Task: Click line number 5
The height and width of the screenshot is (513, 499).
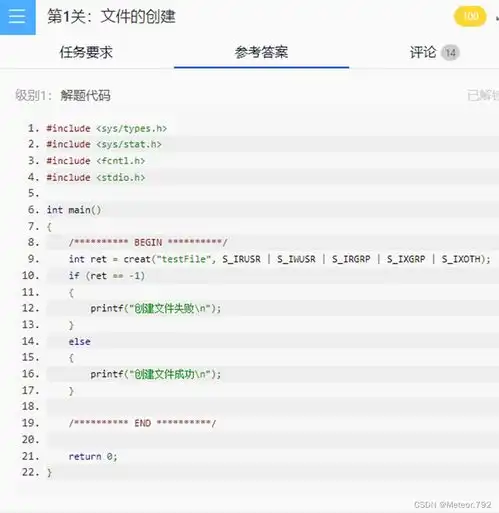Action: click(33, 193)
